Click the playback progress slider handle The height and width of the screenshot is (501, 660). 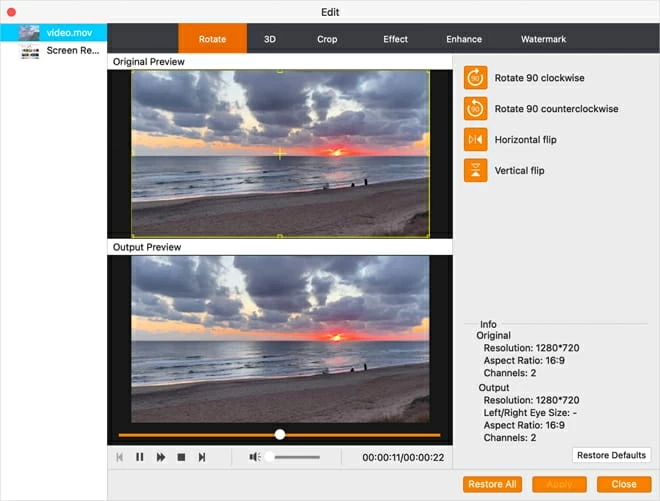[x=280, y=434]
